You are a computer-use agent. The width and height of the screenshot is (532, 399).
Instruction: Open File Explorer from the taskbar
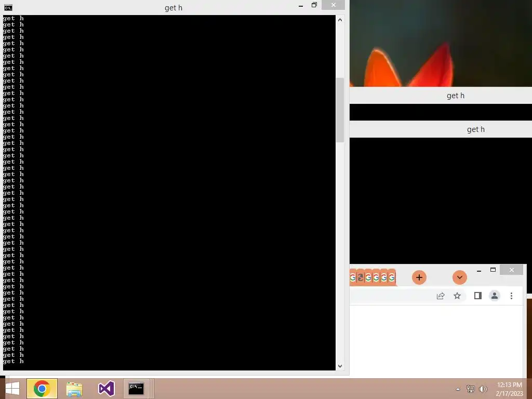74,389
